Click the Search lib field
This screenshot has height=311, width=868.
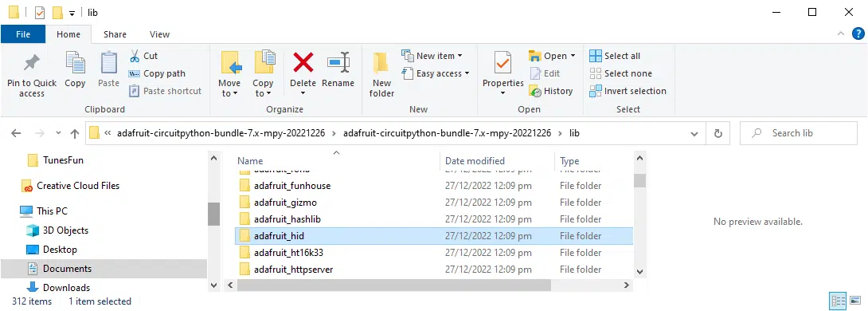(x=798, y=134)
